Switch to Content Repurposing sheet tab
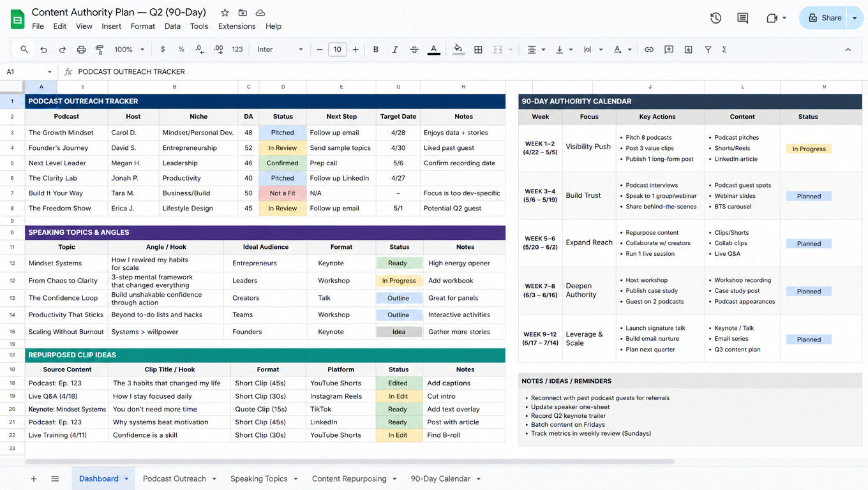The width and height of the screenshot is (868, 490). pyautogui.click(x=349, y=479)
